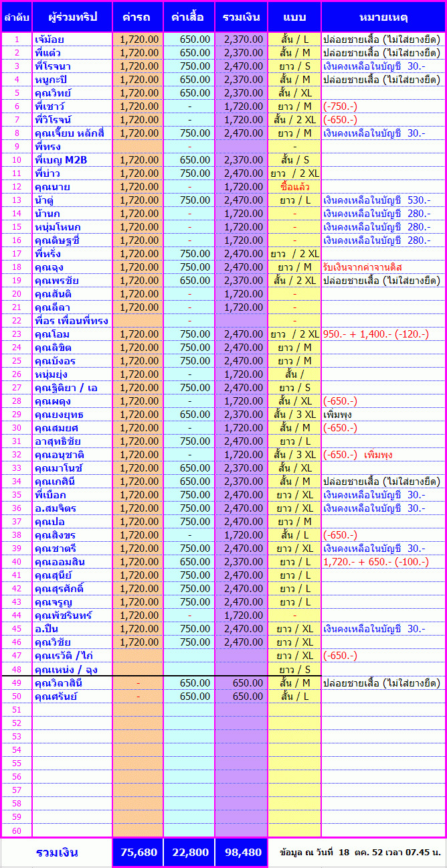The width and height of the screenshot is (447, 868).
Task: Click the name cell คุณวิลาสินี
Action: [x=72, y=682]
